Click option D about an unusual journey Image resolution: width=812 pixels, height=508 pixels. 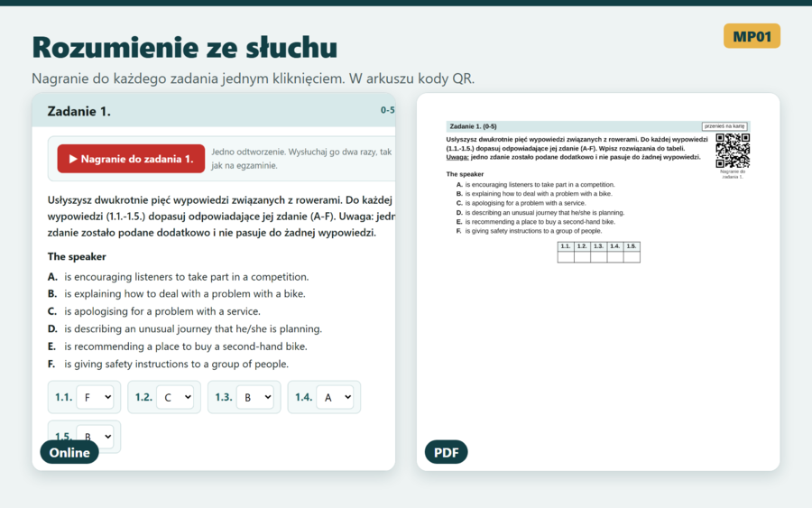click(x=185, y=328)
